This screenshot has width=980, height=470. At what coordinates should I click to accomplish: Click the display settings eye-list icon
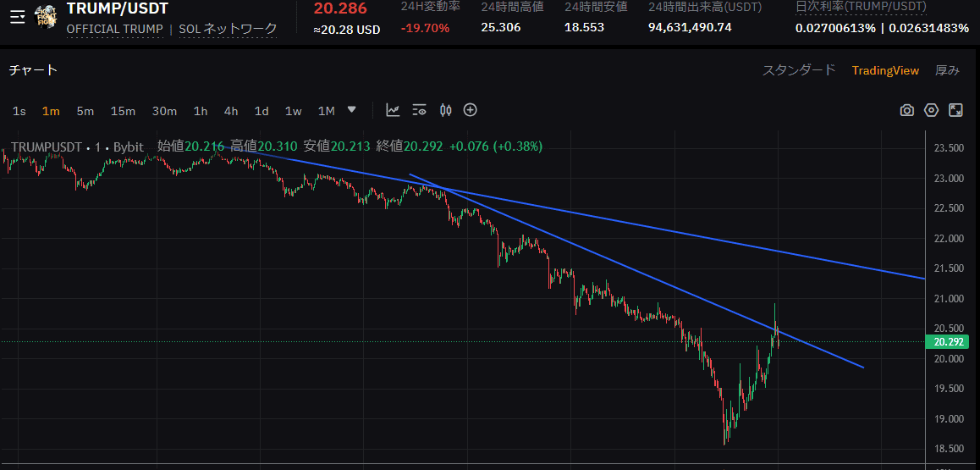419,110
